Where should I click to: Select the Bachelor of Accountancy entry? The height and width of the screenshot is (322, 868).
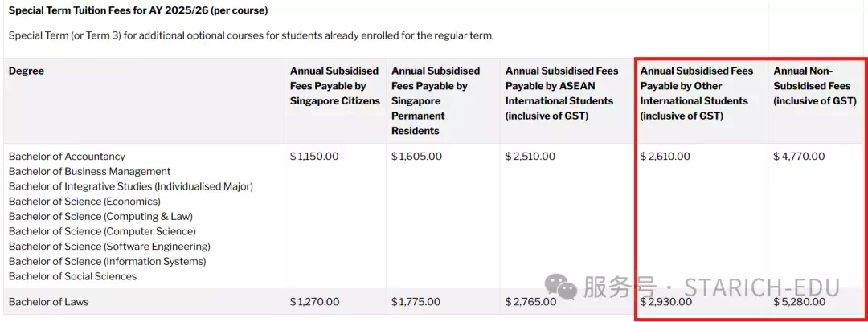coord(67,157)
